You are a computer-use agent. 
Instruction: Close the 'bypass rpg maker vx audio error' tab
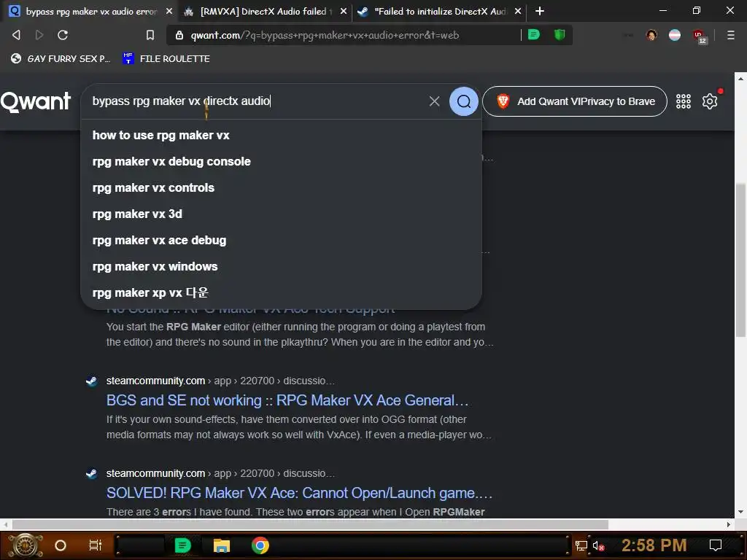pos(169,11)
